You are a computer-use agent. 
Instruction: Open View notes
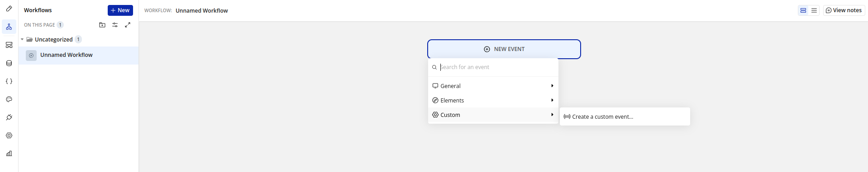pos(844,10)
